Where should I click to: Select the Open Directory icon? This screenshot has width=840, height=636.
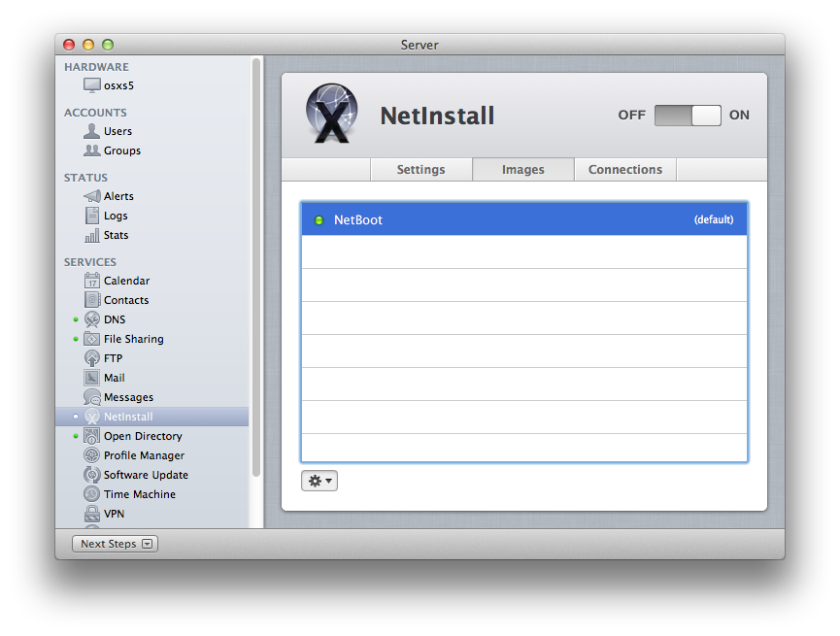click(91, 436)
